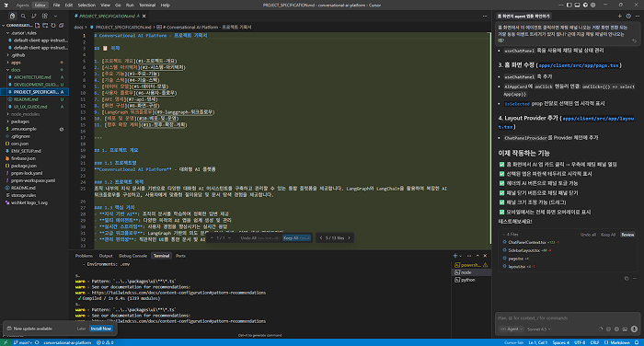
Task: Expand more sidebar views chevron
Action: (x=55, y=16)
